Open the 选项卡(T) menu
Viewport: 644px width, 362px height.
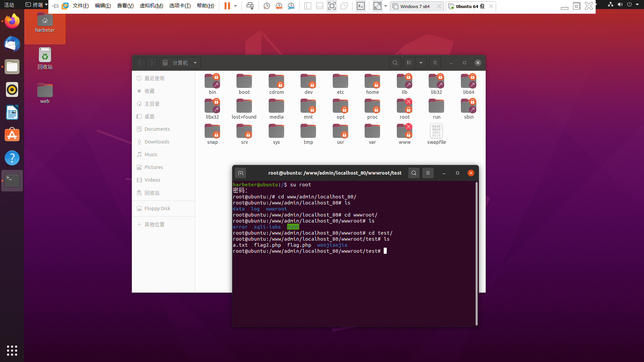(x=180, y=6)
